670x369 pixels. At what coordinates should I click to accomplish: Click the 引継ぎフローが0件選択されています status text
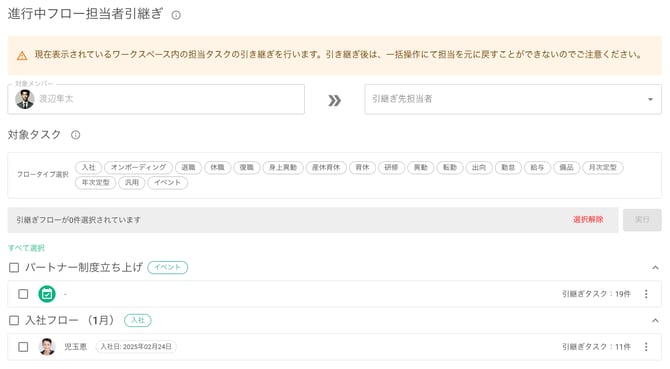[x=79, y=220]
